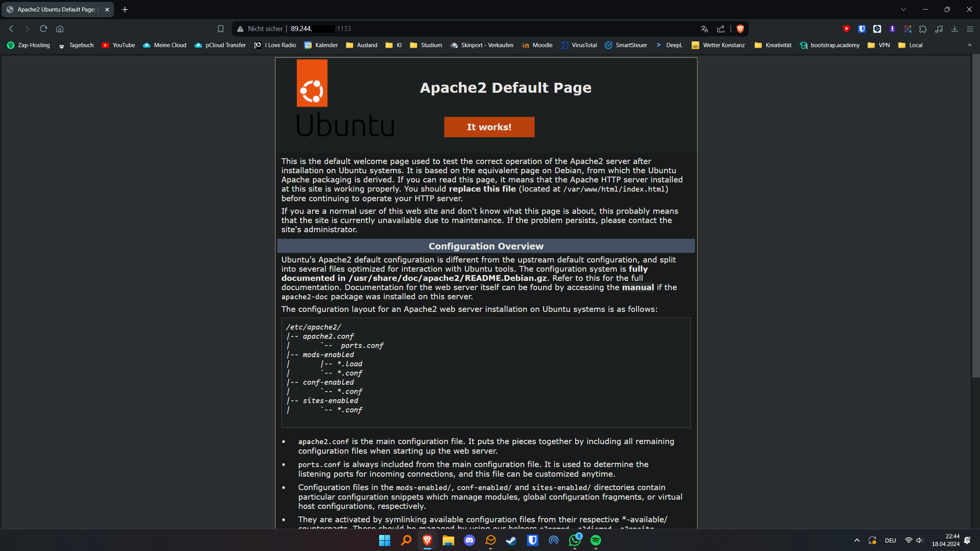Click the page vertical scrollbar

coord(975,215)
